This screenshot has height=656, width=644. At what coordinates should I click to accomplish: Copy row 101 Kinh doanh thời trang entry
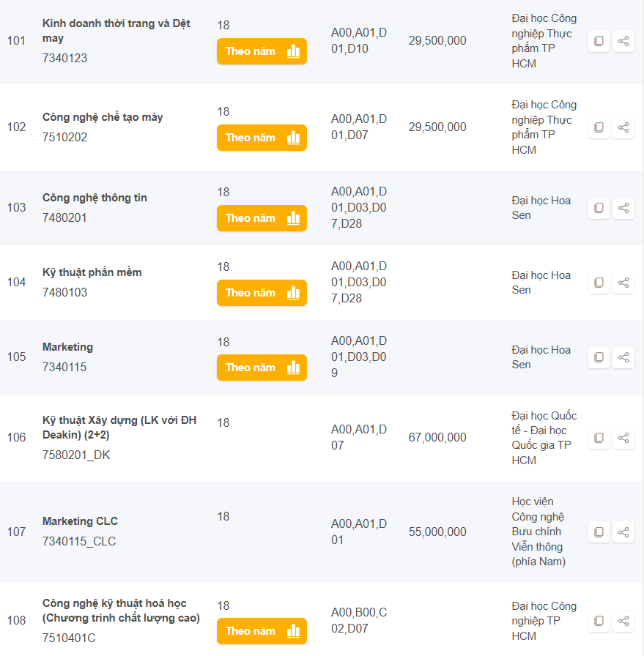pyautogui.click(x=599, y=42)
